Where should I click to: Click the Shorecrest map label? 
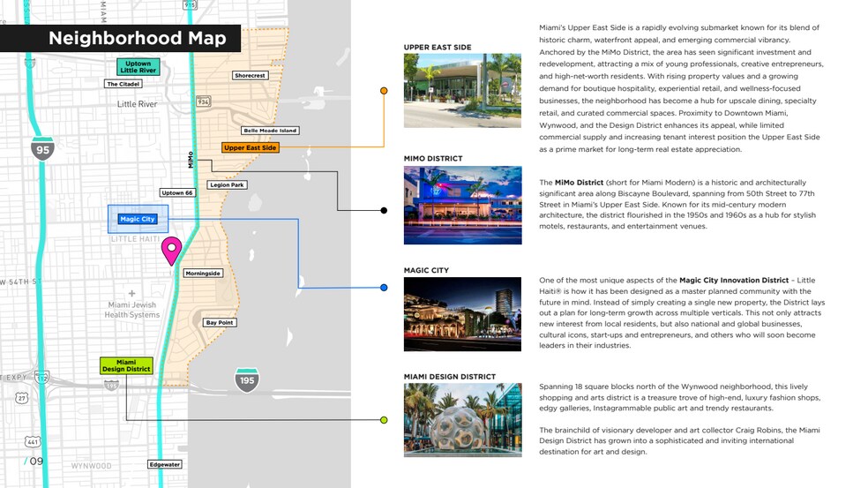[x=250, y=75]
